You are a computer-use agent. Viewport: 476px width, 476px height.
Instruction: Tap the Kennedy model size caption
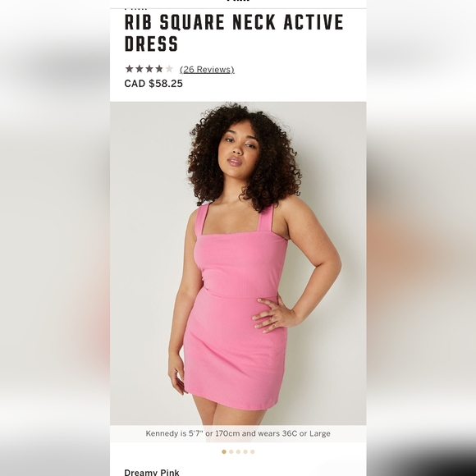238,433
